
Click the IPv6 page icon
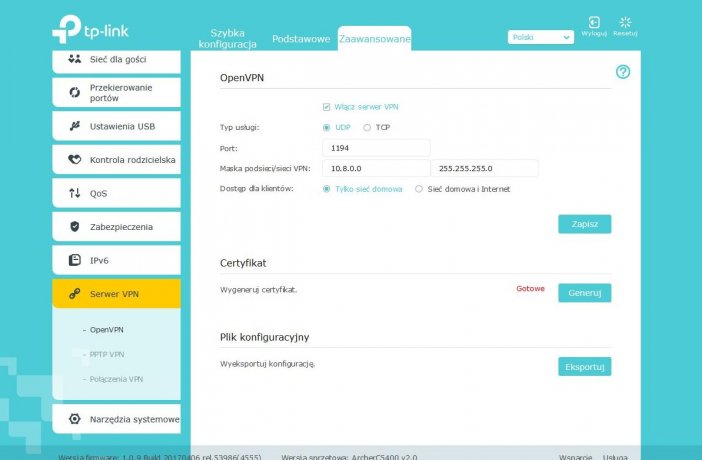coord(74,260)
